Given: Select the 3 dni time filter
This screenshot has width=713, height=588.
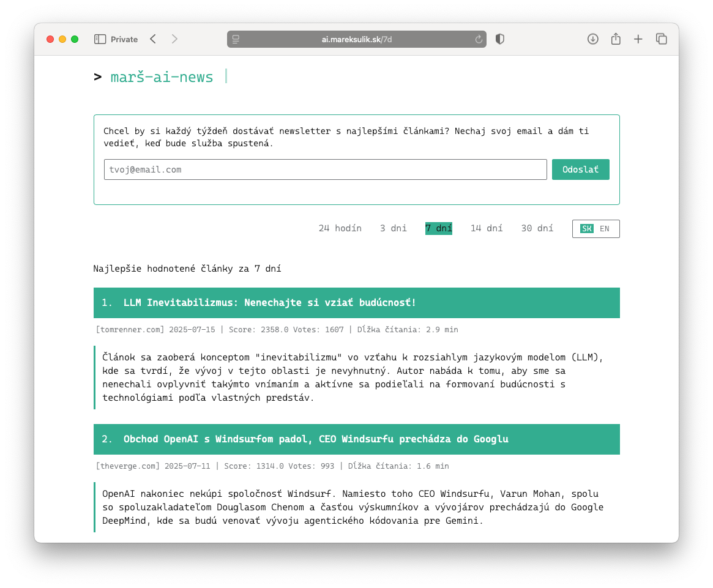Looking at the screenshot, I should click(394, 228).
